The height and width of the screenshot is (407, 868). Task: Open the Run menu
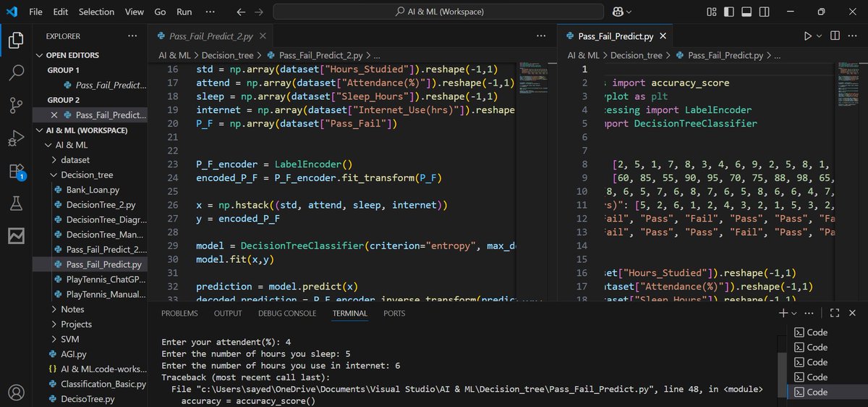point(184,12)
